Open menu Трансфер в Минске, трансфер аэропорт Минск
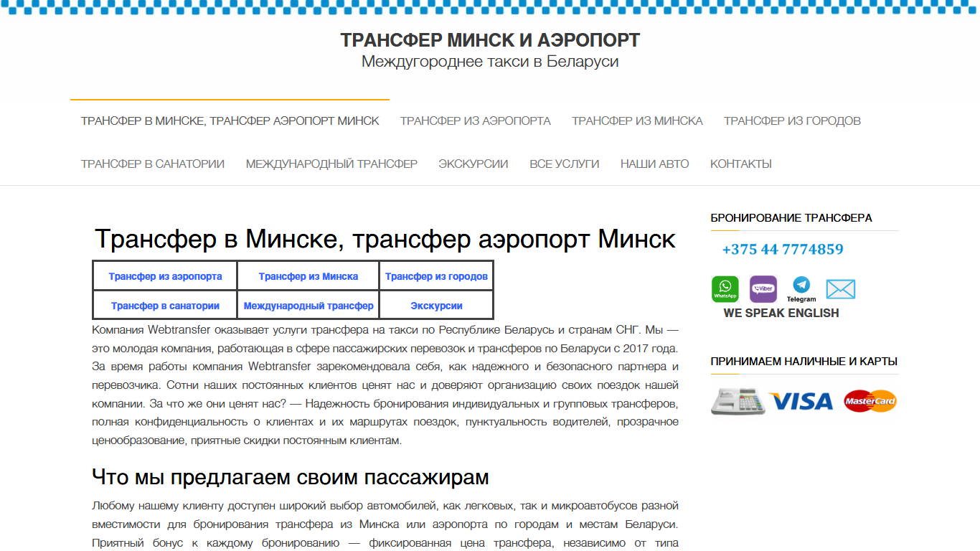The image size is (980, 551). 230,121
